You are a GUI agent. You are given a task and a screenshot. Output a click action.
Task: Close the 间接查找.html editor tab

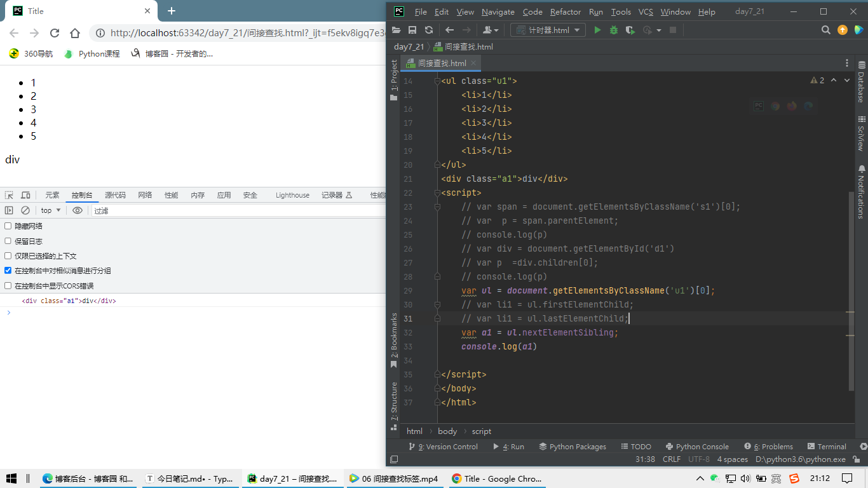(474, 63)
